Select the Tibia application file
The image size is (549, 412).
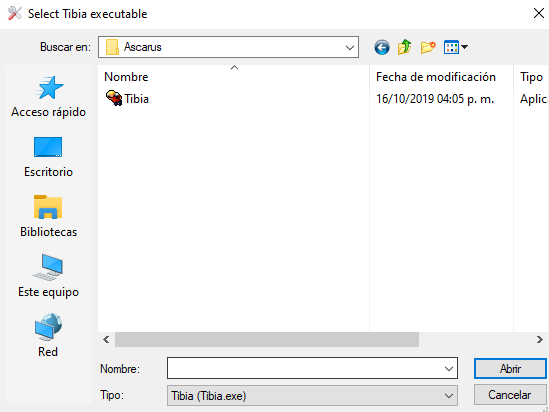(127, 98)
